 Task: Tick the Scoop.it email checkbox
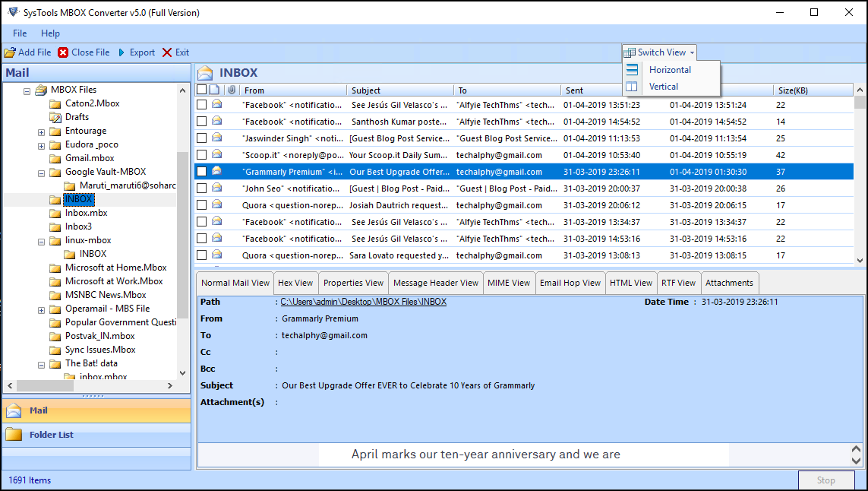[x=201, y=155]
